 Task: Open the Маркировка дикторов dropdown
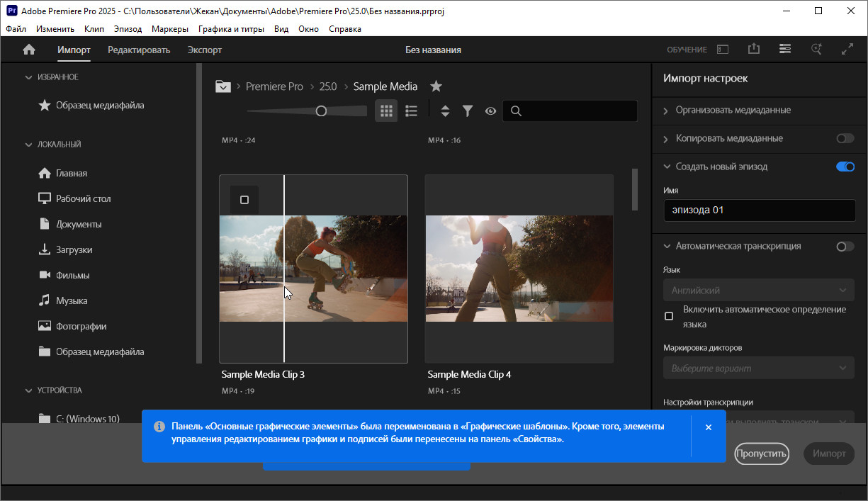(759, 368)
